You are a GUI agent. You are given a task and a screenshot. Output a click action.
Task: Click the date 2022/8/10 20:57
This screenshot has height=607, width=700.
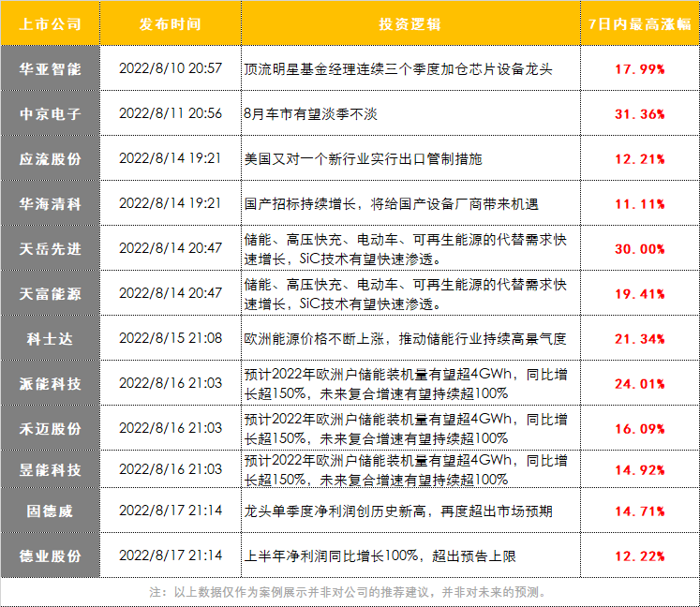coord(171,68)
